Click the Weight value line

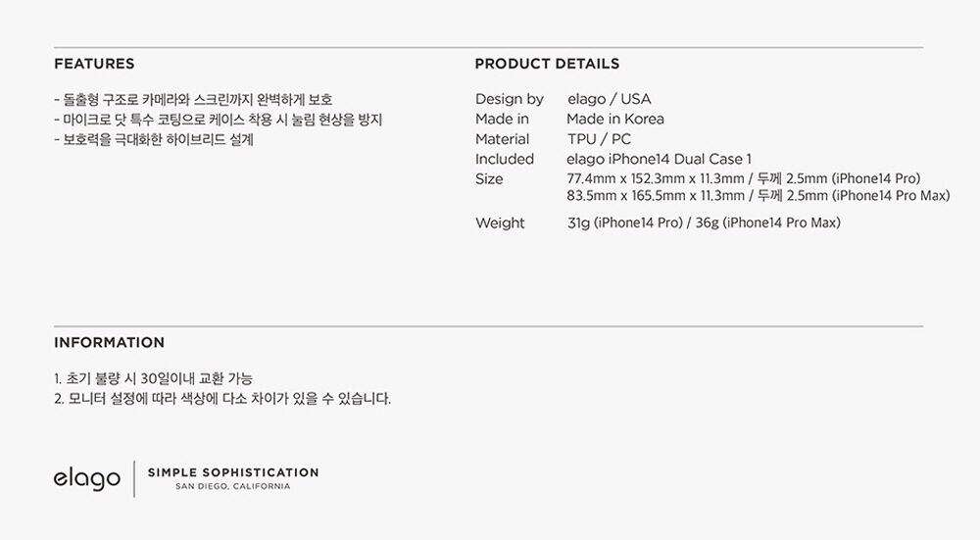[704, 222]
